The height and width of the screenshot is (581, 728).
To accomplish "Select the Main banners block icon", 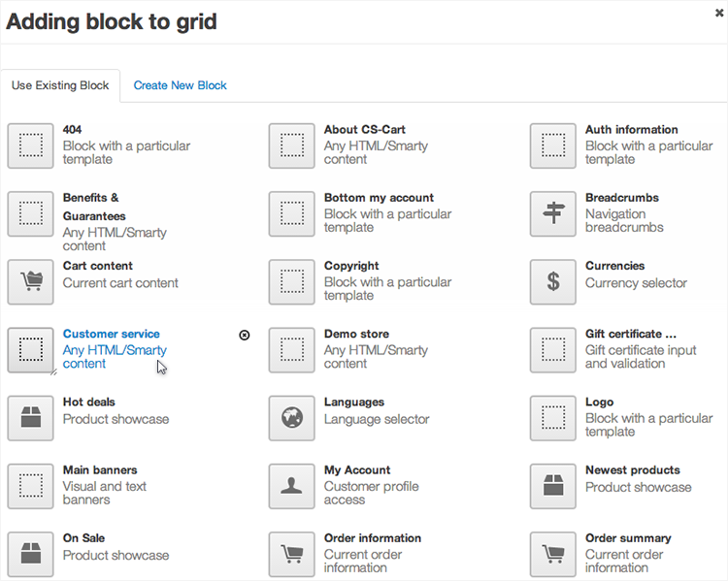I will click(x=31, y=486).
